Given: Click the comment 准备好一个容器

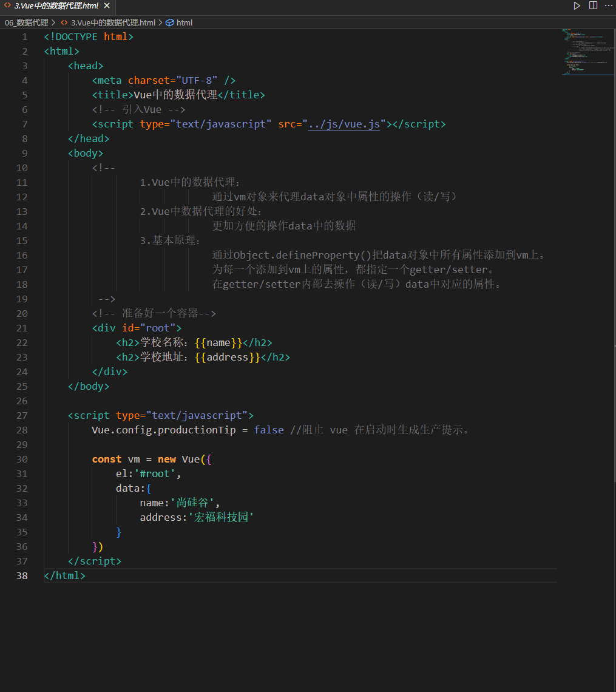Looking at the screenshot, I should tap(154, 313).
